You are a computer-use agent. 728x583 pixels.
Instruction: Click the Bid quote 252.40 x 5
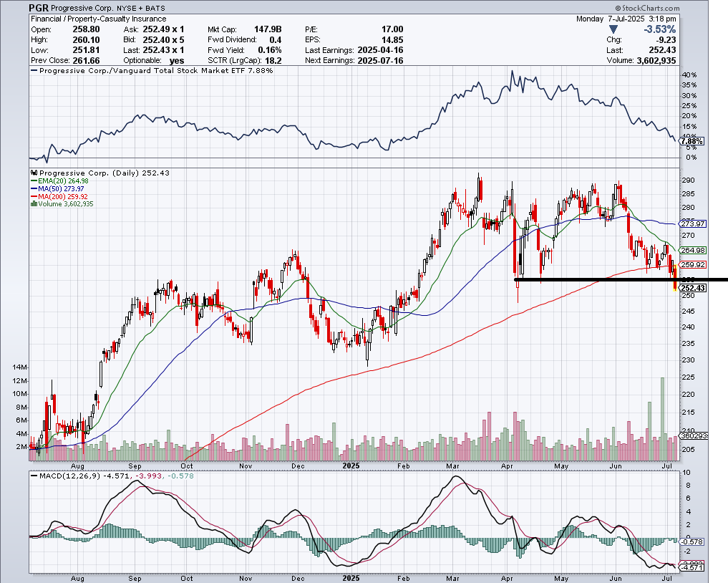[x=163, y=40]
